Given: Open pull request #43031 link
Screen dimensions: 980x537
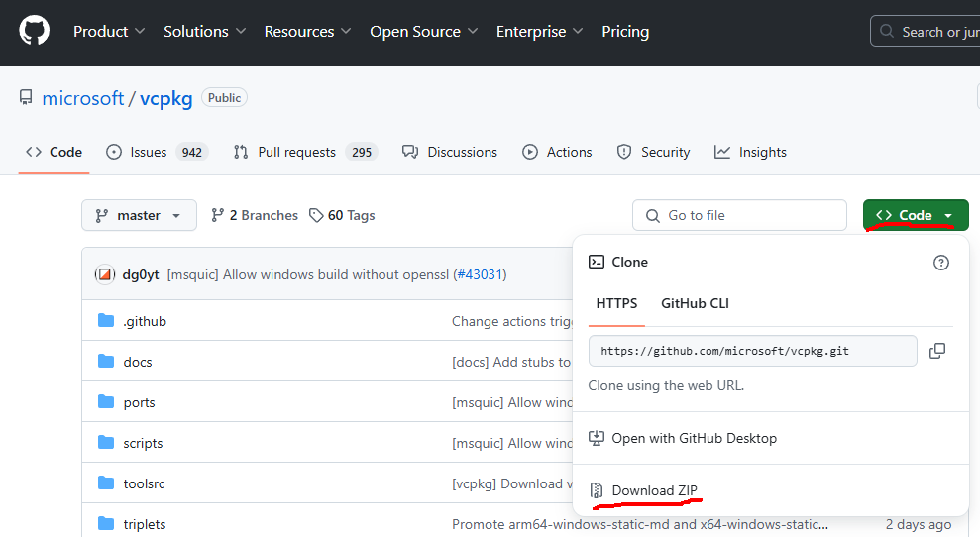Looking at the screenshot, I should click(480, 274).
